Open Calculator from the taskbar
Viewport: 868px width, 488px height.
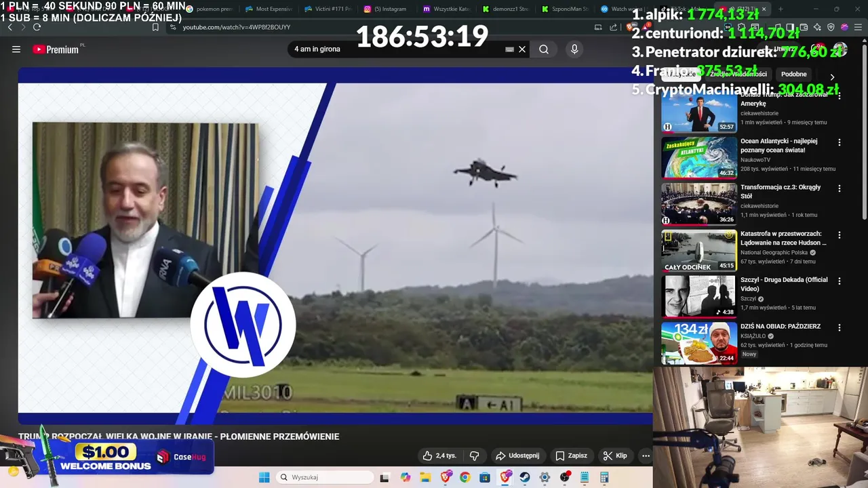(604, 477)
